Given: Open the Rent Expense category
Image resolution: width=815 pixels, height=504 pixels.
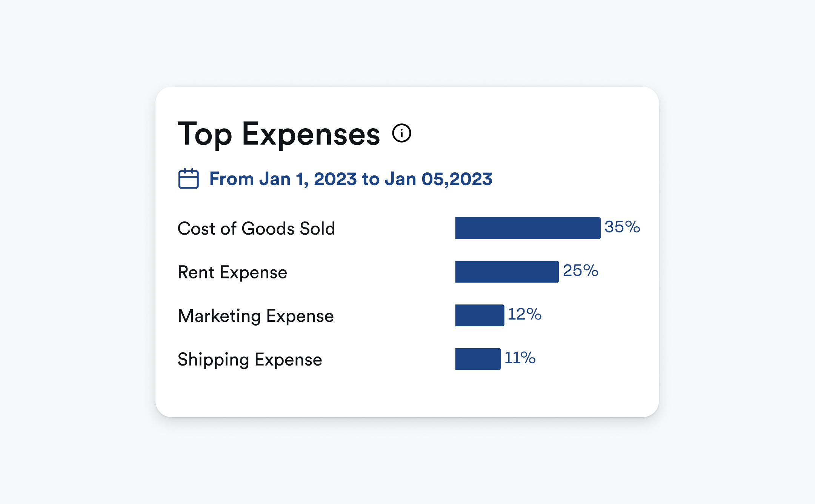Looking at the screenshot, I should coord(232,272).
